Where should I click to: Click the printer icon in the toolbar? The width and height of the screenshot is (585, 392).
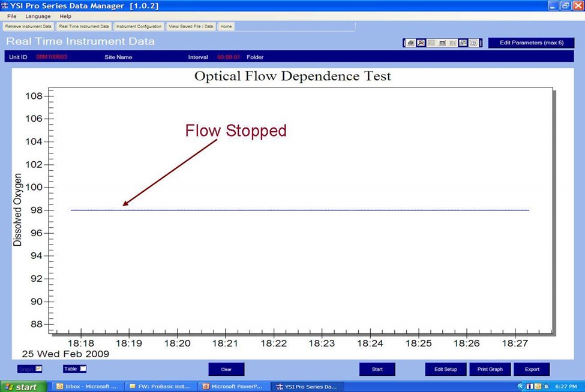point(410,43)
